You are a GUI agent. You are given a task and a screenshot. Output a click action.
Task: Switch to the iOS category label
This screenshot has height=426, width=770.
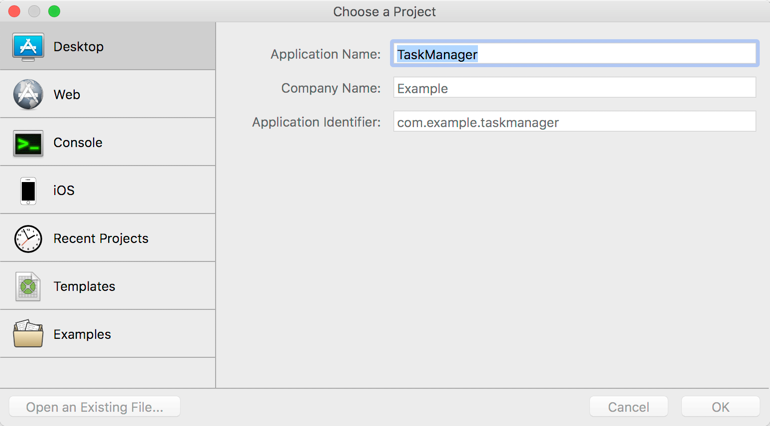(x=64, y=190)
